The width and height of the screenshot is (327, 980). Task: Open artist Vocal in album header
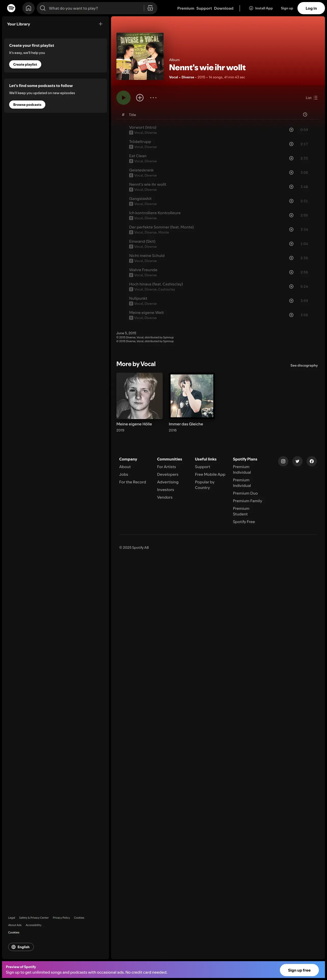174,77
